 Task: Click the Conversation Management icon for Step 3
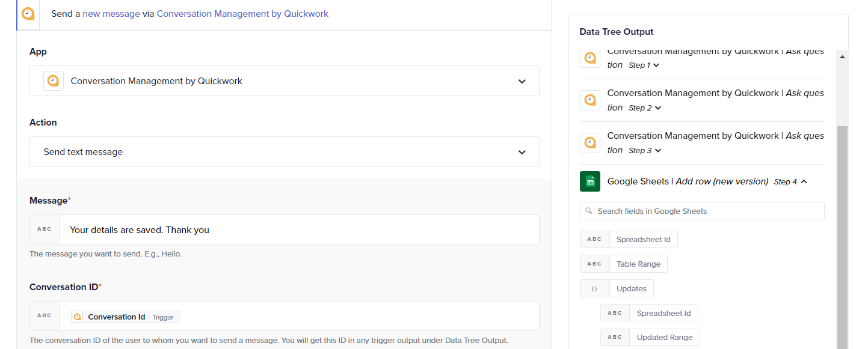[x=590, y=142]
